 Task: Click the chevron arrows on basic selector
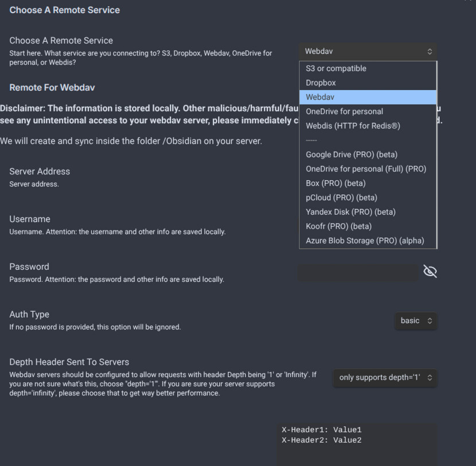(x=430, y=321)
